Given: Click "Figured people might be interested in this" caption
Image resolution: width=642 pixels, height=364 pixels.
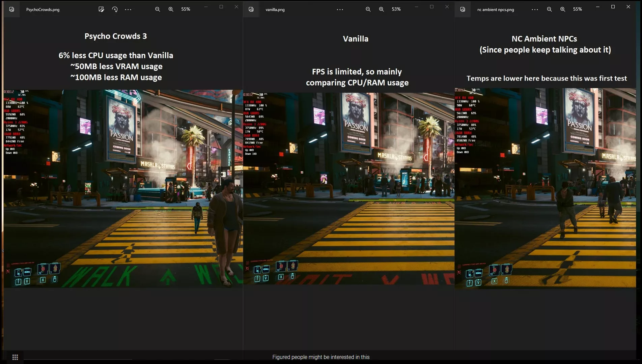Looking at the screenshot, I should pos(321,357).
